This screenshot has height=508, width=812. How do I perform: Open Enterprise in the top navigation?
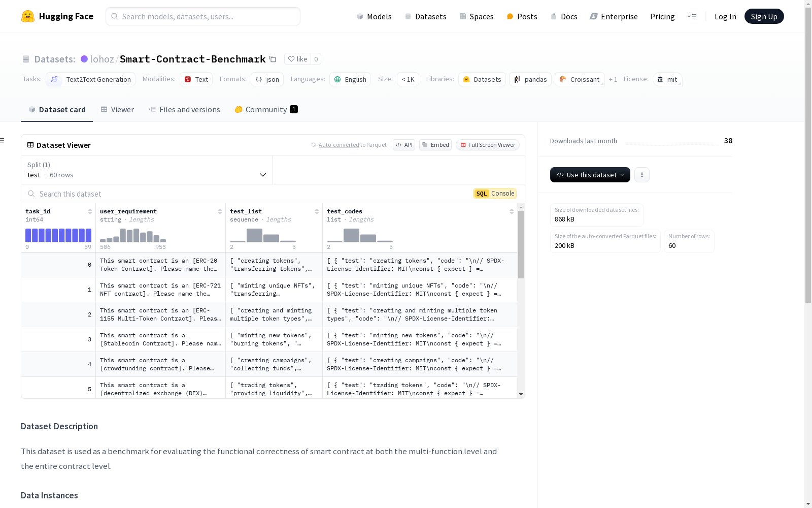tap(614, 16)
